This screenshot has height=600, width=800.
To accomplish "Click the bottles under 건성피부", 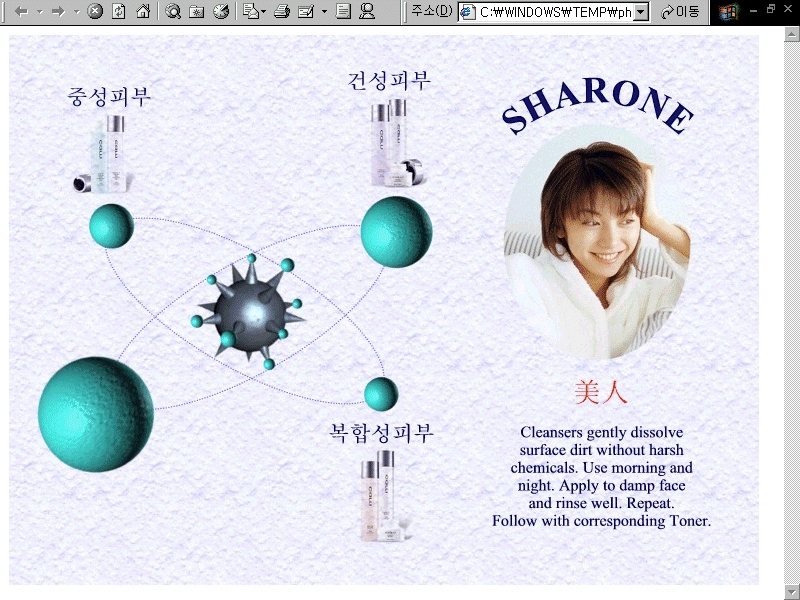I will (x=398, y=143).
